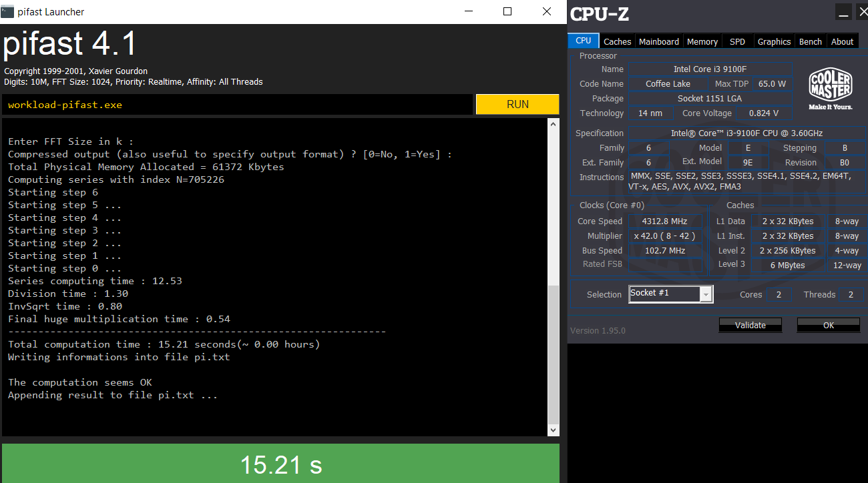Click the 4312.8 MHz core speed value

pos(664,221)
